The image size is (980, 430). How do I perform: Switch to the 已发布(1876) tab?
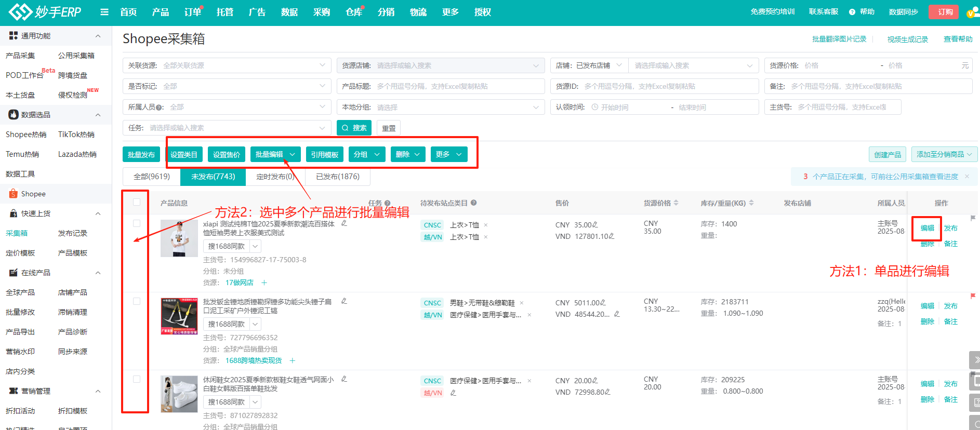(338, 177)
